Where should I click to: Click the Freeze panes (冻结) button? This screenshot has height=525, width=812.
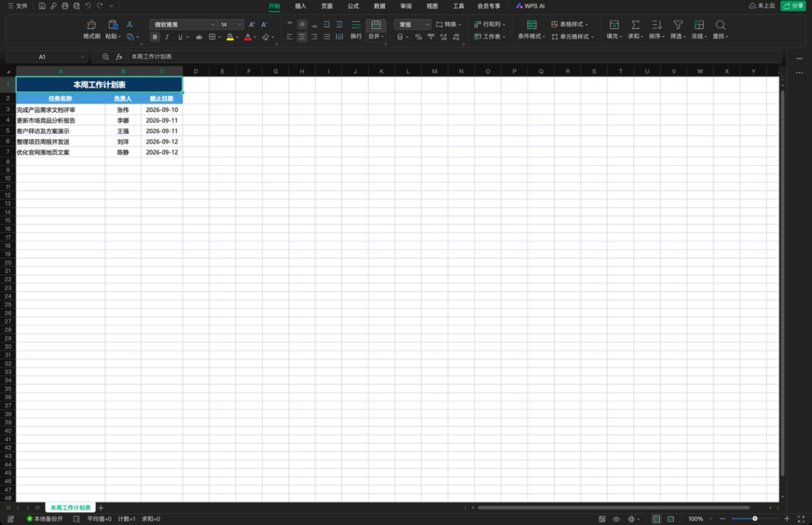click(699, 29)
